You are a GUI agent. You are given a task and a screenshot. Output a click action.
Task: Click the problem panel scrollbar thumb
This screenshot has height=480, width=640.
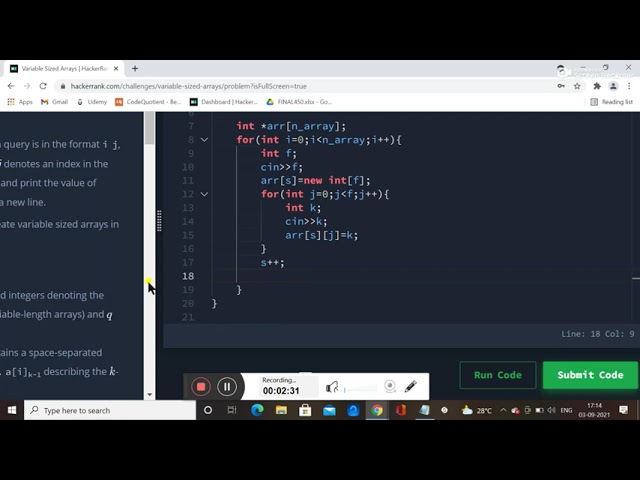[149, 128]
